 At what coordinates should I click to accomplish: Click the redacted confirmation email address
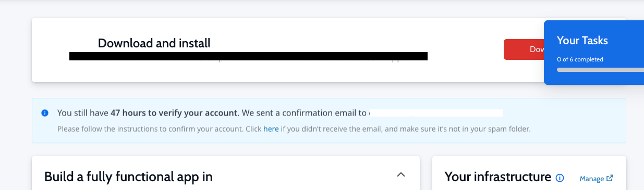tap(436, 112)
